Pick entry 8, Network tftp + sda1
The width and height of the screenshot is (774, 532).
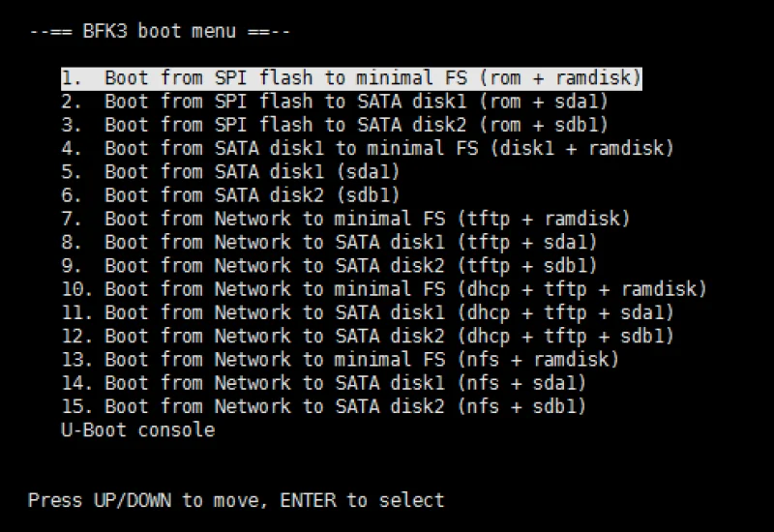pos(329,242)
